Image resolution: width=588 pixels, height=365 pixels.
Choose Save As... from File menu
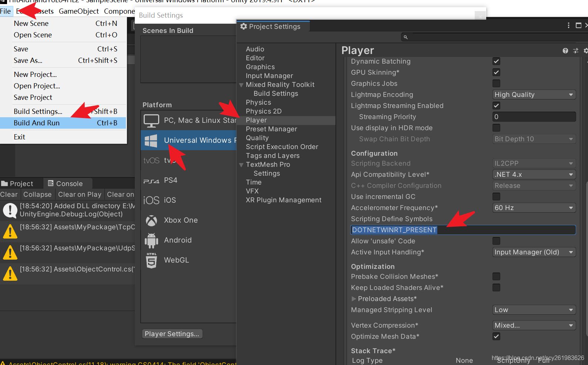click(x=63, y=60)
